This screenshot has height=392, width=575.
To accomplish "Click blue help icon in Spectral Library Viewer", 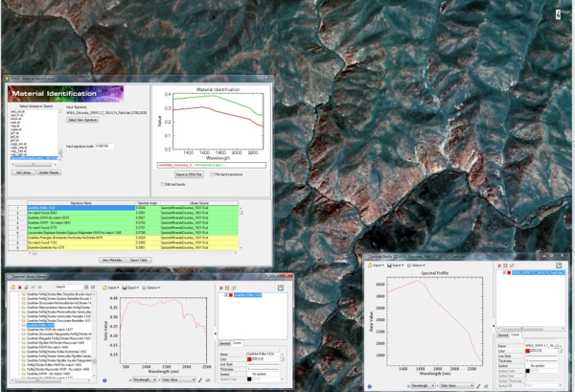I will point(104,380).
